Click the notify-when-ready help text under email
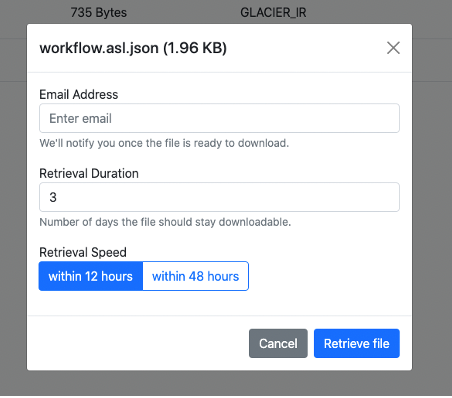 164,143
